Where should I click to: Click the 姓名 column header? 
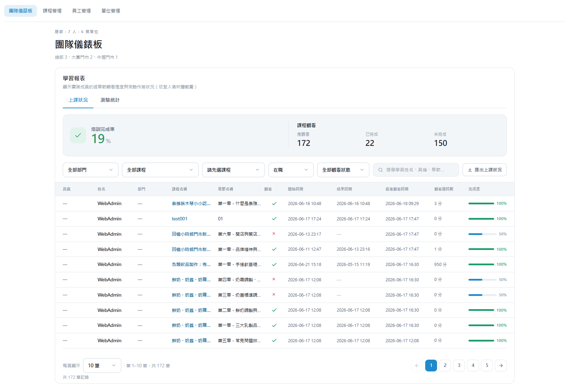(101, 189)
